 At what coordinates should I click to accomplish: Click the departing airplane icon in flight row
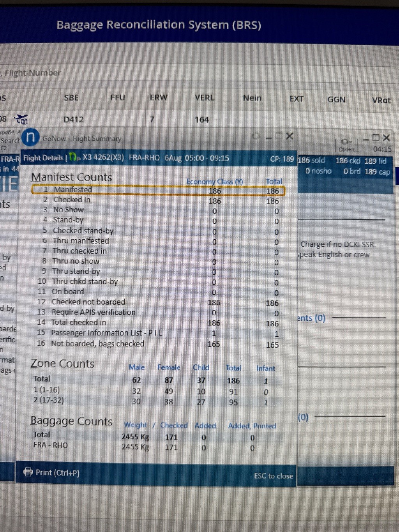(x=21, y=118)
